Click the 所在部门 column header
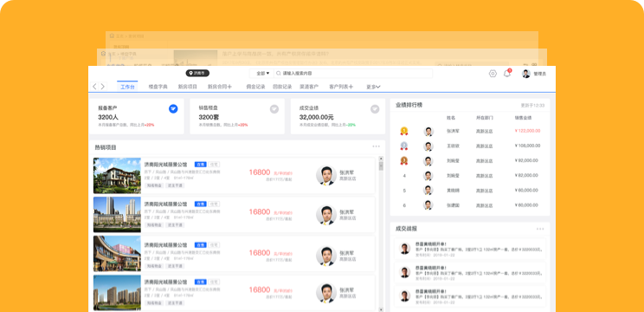 (x=484, y=118)
